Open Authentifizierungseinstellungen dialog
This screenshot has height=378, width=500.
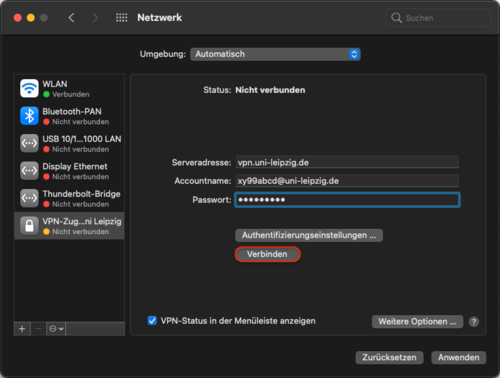(x=309, y=235)
